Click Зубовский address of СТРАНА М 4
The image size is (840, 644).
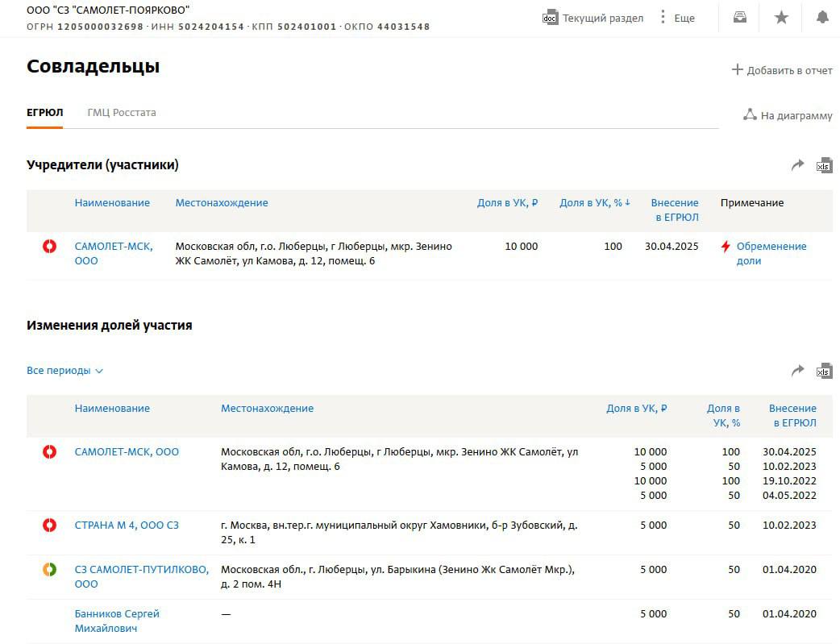coord(399,532)
